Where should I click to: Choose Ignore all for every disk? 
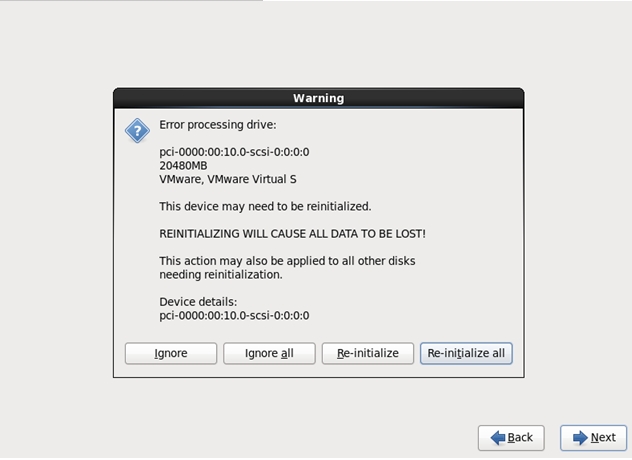click(269, 354)
